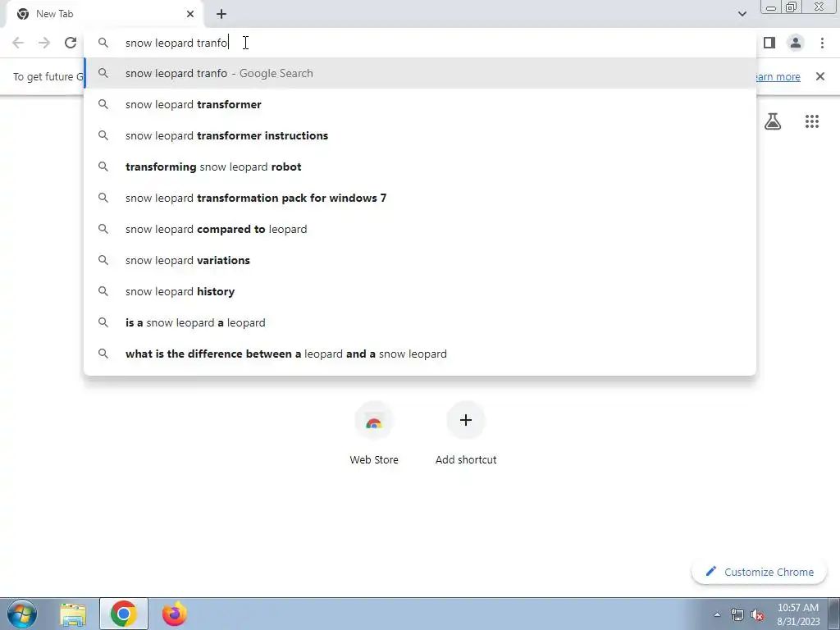Click the New Tab tab title

tap(55, 14)
